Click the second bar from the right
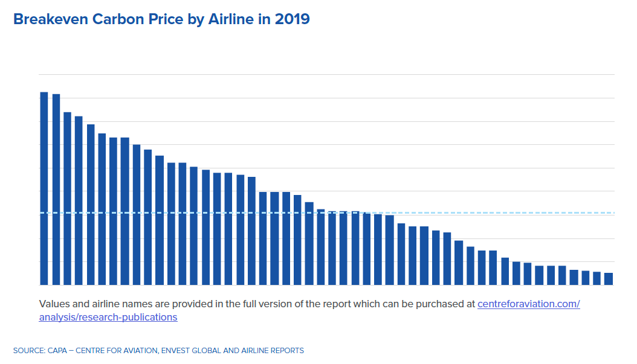Viewport: 637px width, 364px height. (x=597, y=278)
